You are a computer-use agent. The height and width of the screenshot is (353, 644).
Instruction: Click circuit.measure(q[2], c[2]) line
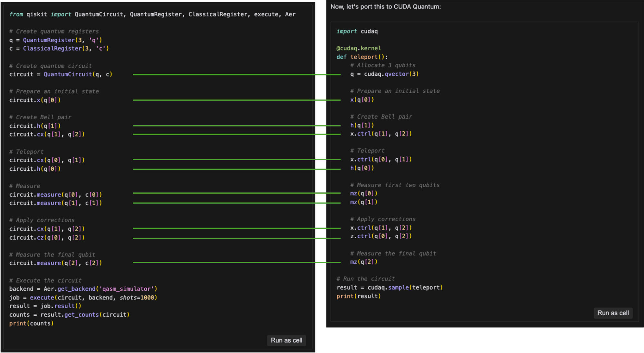(x=55, y=263)
